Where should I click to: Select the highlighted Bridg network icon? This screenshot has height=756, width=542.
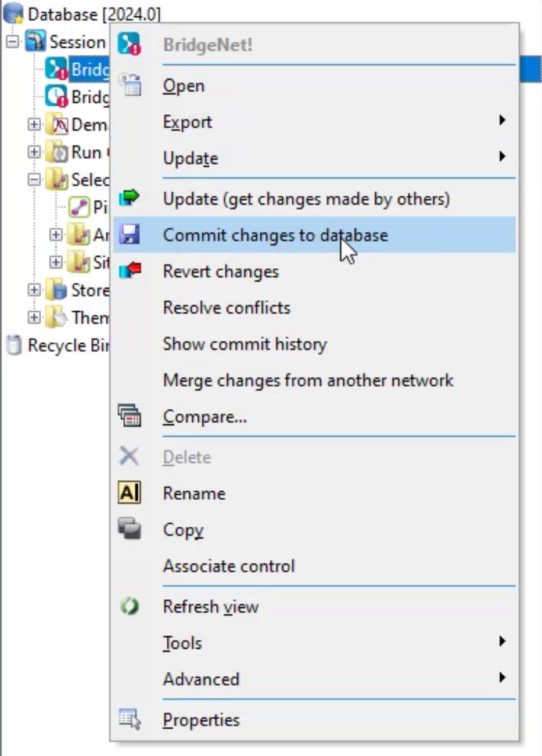57,69
